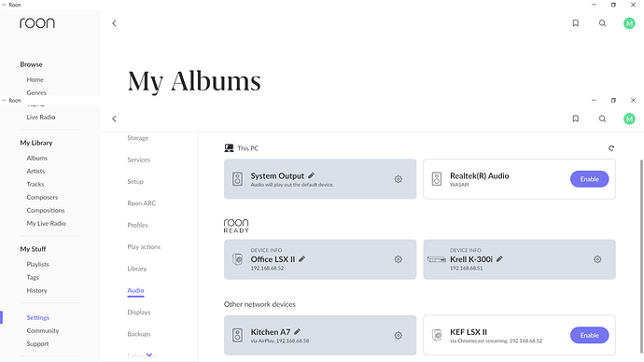Expand the settings list with the down chevron
The width and height of the screenshot is (644, 362).
coord(149,355)
